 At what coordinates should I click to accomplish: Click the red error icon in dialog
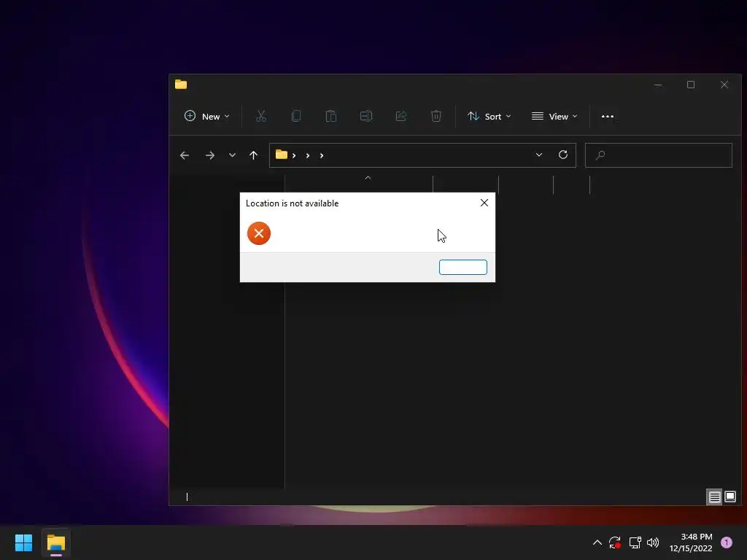(259, 233)
